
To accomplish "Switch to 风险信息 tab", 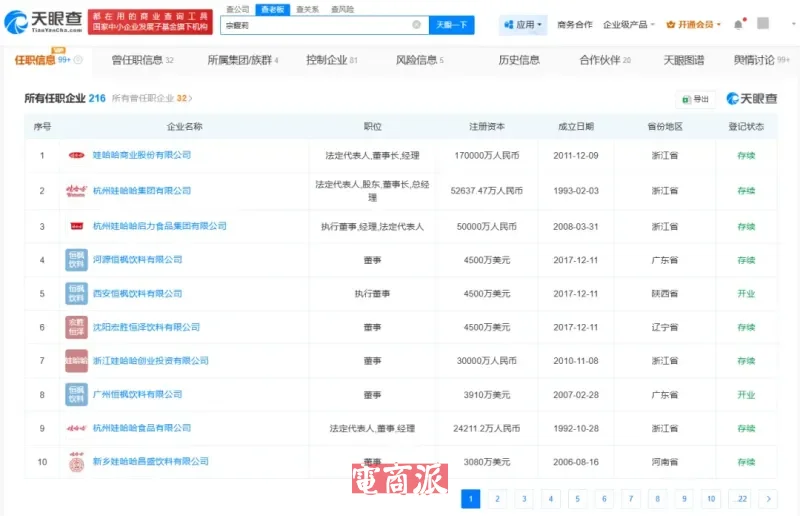I will 419,60.
